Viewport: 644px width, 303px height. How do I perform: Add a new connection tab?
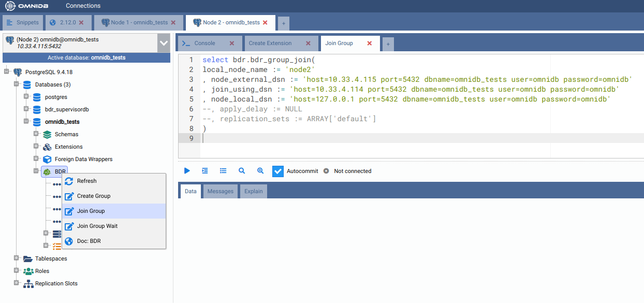283,23
